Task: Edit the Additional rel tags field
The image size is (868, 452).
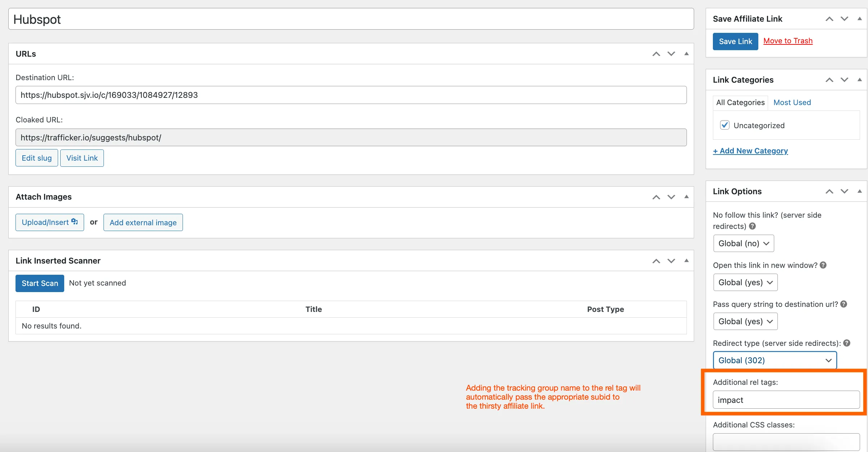Action: (786, 400)
